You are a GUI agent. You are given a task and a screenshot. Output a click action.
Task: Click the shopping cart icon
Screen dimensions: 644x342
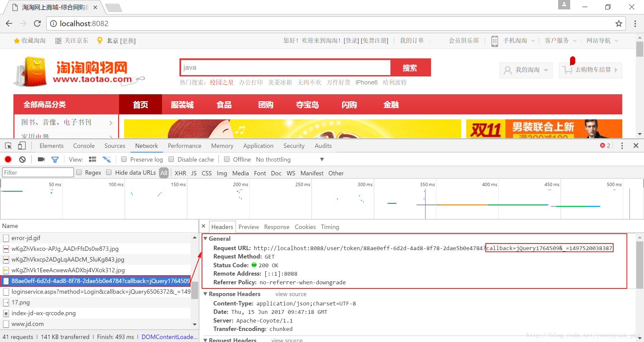(568, 70)
